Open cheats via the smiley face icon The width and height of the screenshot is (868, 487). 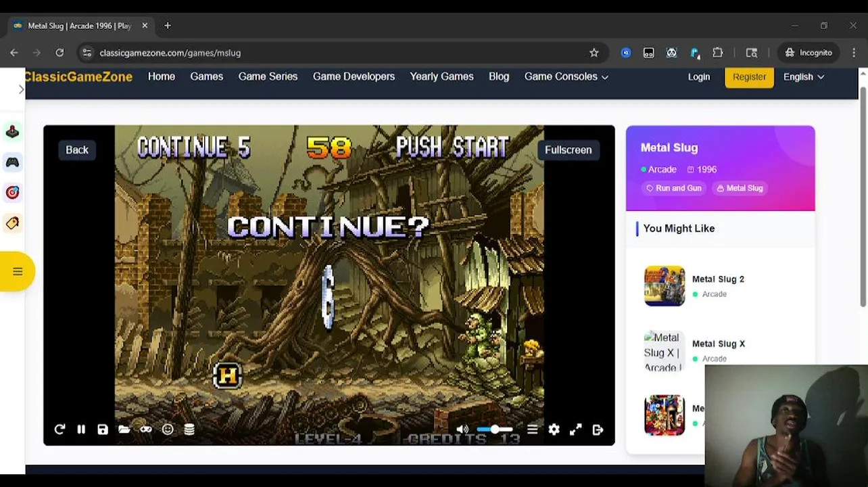168,430
